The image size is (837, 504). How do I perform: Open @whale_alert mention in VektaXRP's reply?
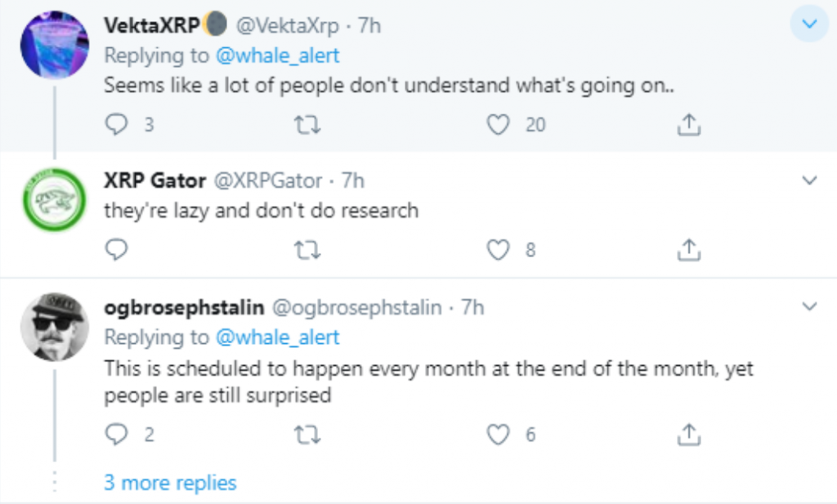coord(278,56)
